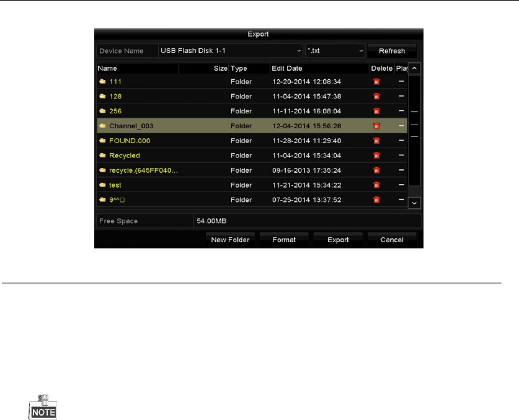Delete Channel_003 folder with trash icon
The height and width of the screenshot is (420, 519).
pos(376,126)
